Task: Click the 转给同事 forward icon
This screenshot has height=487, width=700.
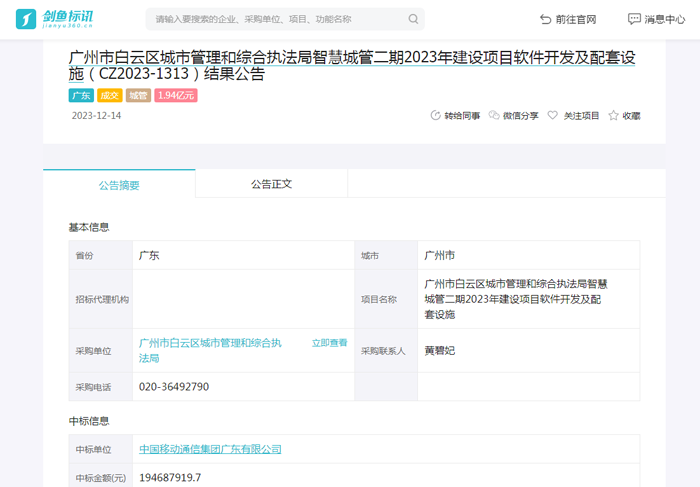Action: (x=435, y=116)
